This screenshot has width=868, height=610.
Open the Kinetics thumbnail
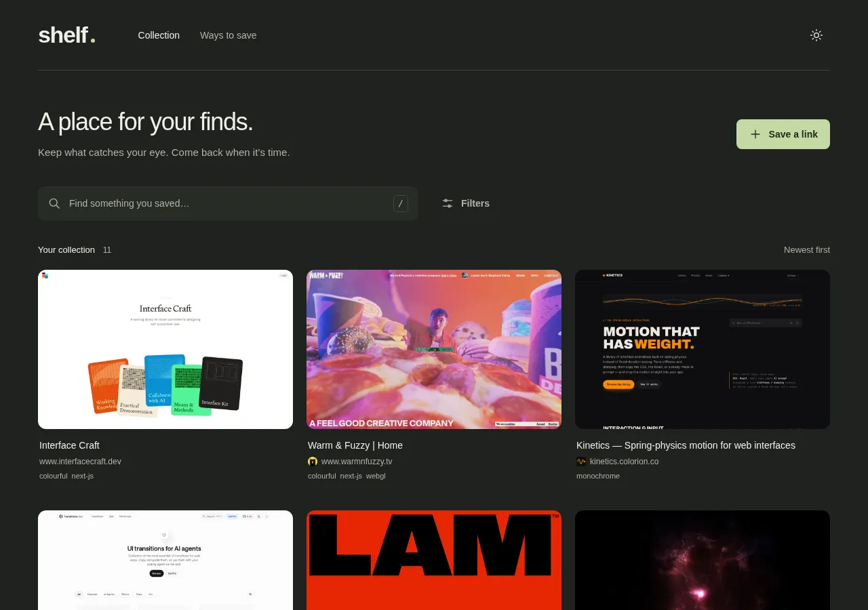pos(703,350)
